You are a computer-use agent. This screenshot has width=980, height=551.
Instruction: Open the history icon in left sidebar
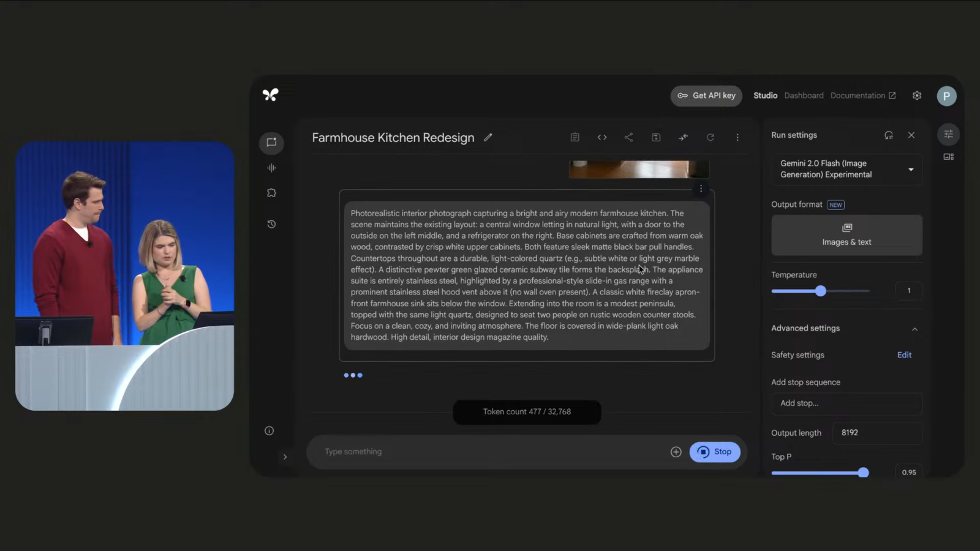(271, 224)
